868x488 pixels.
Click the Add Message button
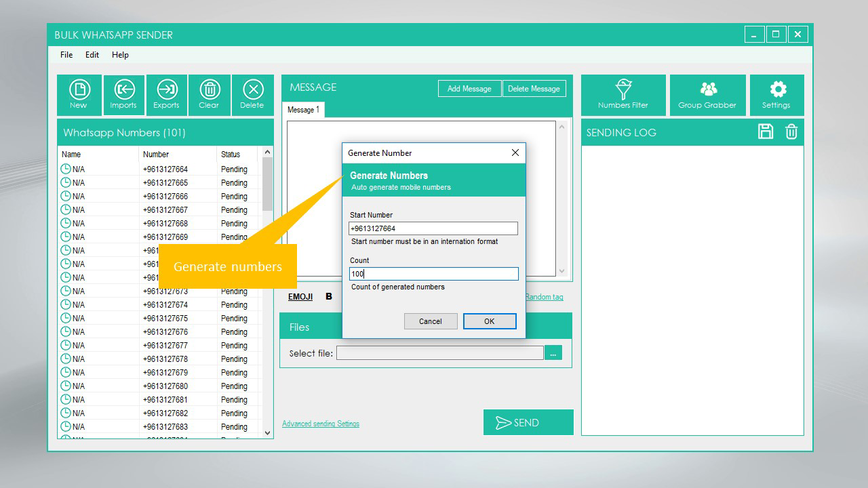click(x=469, y=89)
